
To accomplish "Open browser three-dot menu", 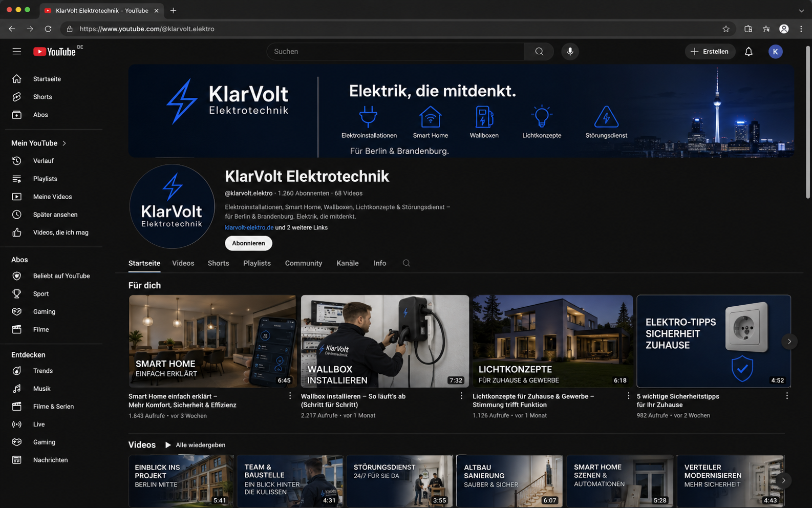I will (801, 29).
